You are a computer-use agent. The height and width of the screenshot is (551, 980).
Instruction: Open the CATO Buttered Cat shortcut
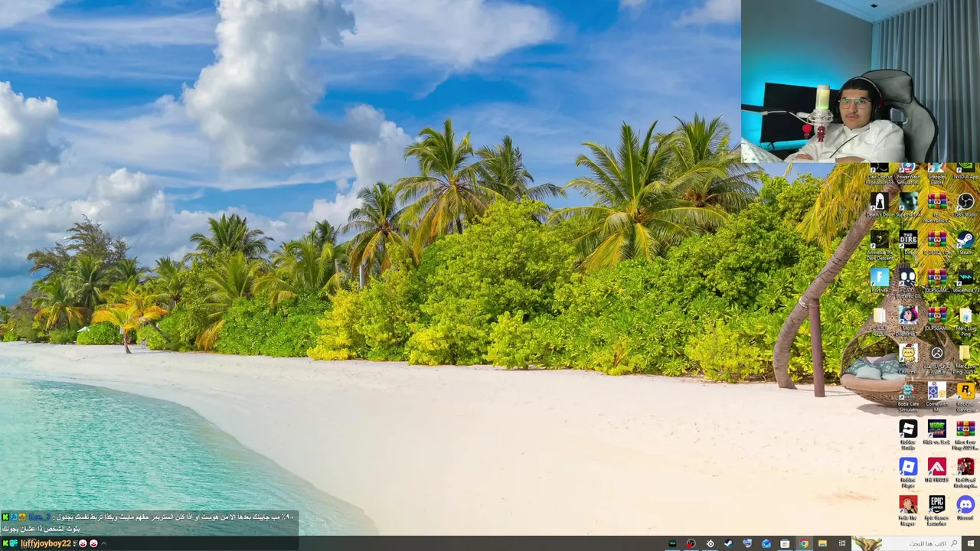pyautogui.click(x=908, y=282)
